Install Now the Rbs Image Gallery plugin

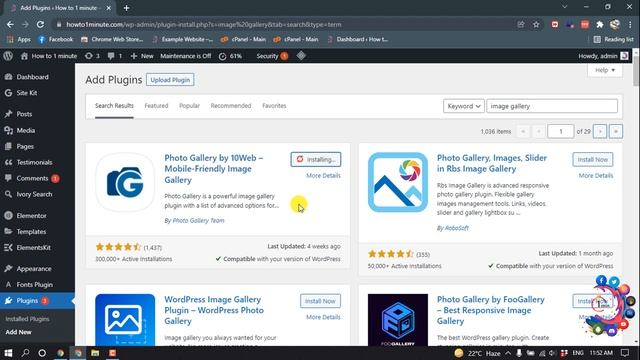[593, 160]
